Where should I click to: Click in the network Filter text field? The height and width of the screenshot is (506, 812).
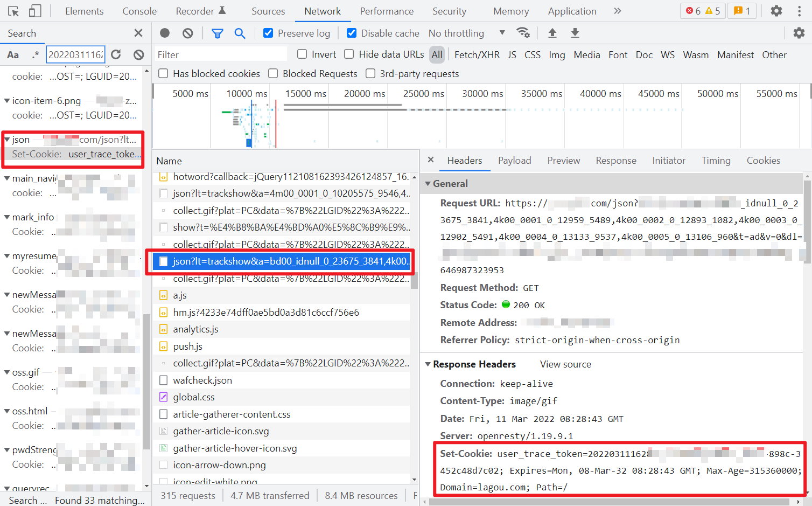(x=221, y=54)
